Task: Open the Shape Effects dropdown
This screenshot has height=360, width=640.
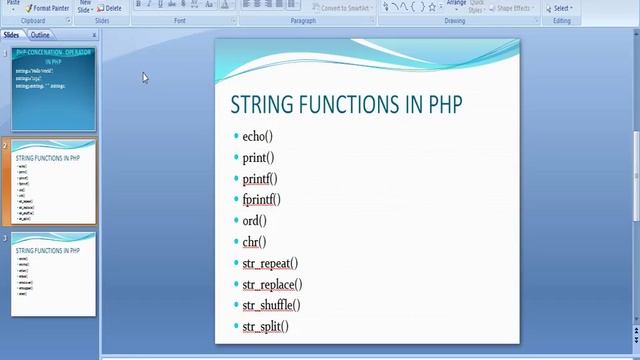Action: tap(512, 8)
